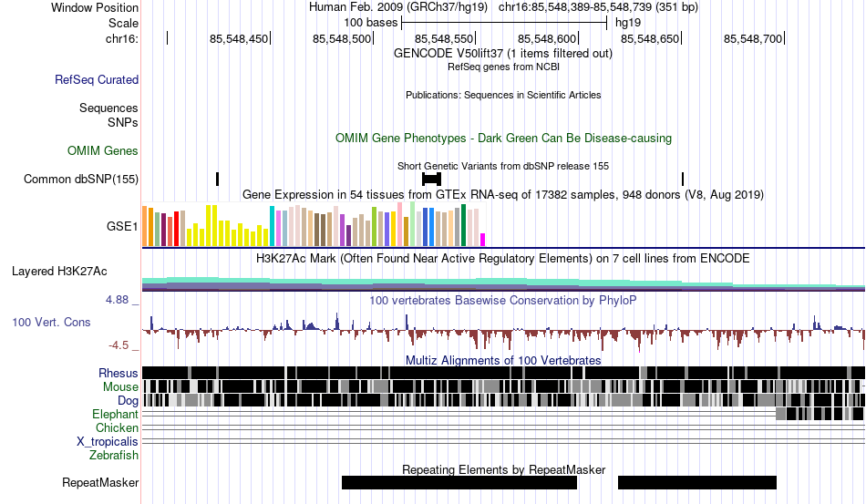866x504 pixels.
Task: Click the RepeatMasker track label
Action: [x=100, y=482]
